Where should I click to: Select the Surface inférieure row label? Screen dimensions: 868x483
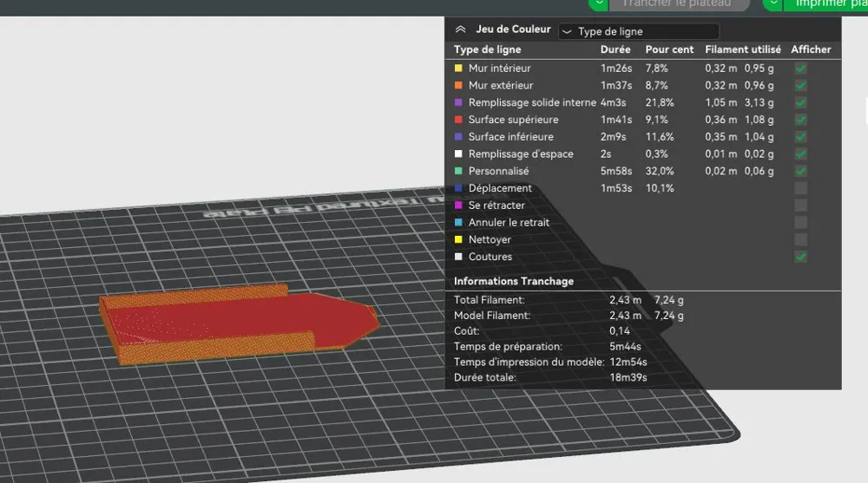point(511,137)
